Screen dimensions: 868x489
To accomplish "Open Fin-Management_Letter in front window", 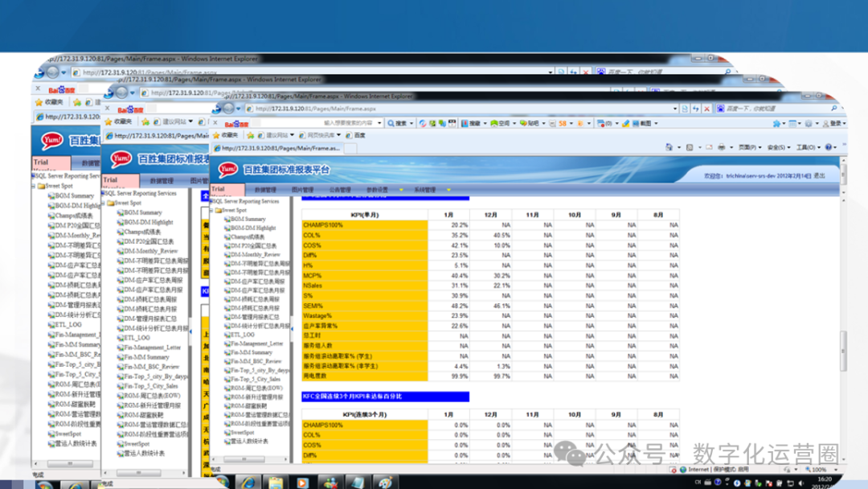I will coord(256,343).
